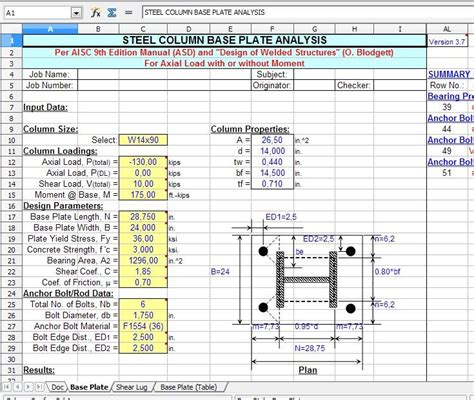The image size is (474, 400).
Task: Switch to the Shear Lug sheet tab
Action: 132,387
